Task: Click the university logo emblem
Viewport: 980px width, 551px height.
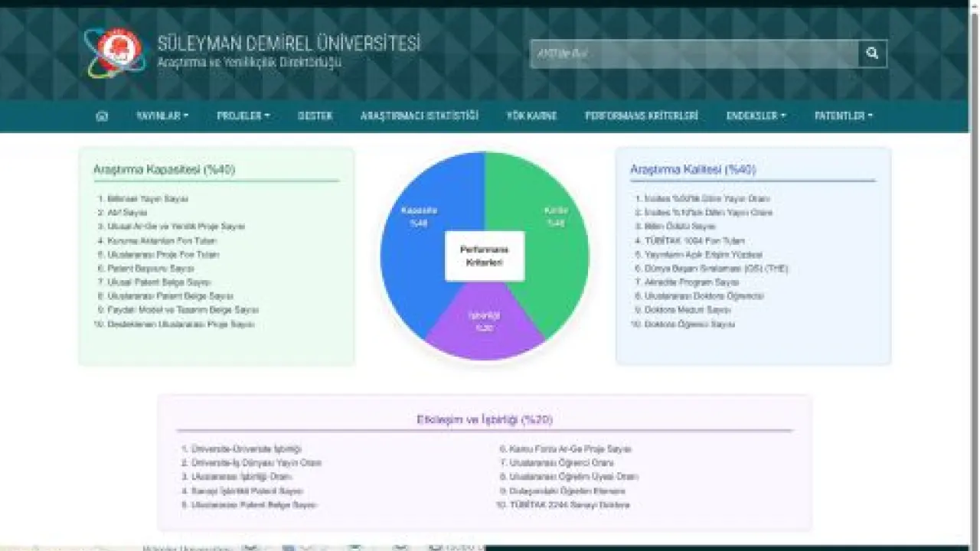Action: pyautogui.click(x=115, y=52)
